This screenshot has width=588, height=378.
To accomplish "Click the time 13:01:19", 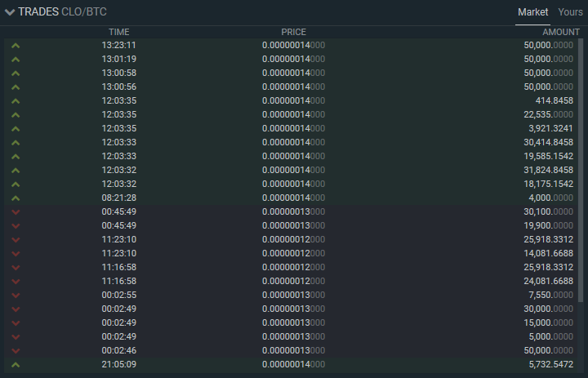I will pyautogui.click(x=119, y=59).
